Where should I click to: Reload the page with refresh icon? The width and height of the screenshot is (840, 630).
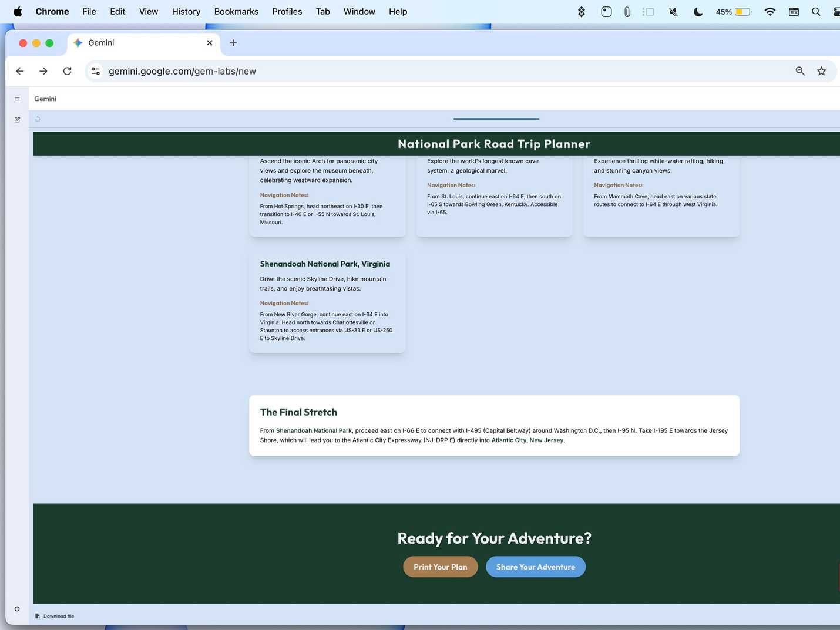click(x=68, y=71)
